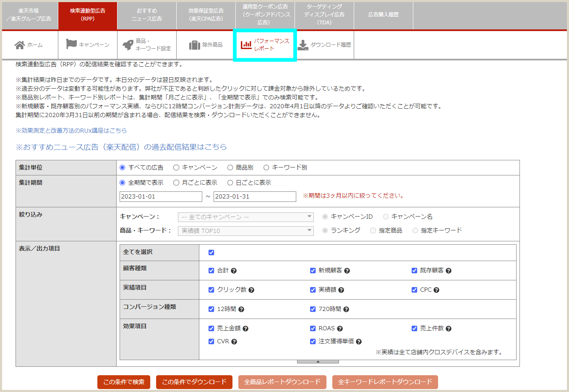Click the suitcase icon for 除外商品

(195, 45)
